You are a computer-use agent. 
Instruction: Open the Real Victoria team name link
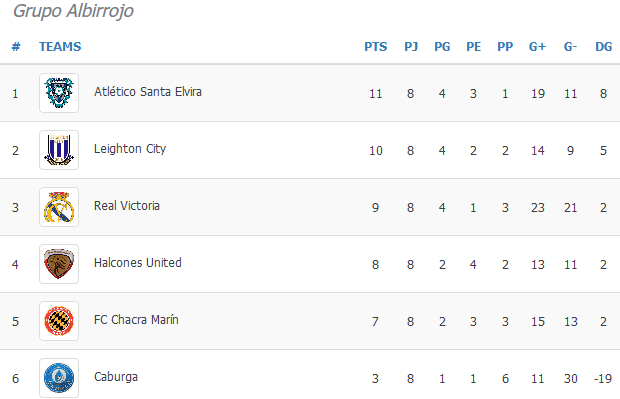pos(127,206)
